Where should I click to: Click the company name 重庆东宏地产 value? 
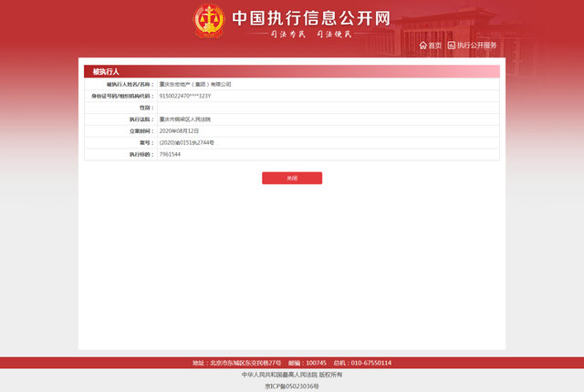tap(195, 84)
